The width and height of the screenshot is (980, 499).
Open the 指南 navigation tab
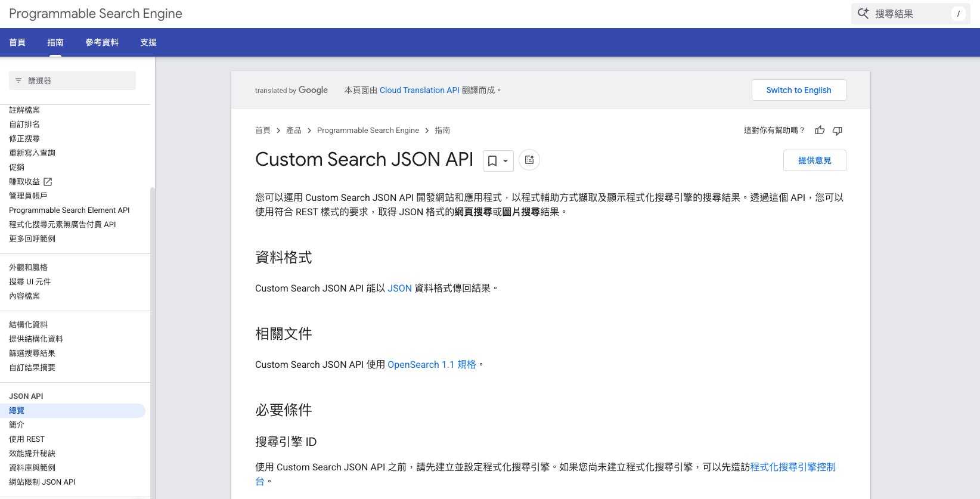[x=55, y=42]
